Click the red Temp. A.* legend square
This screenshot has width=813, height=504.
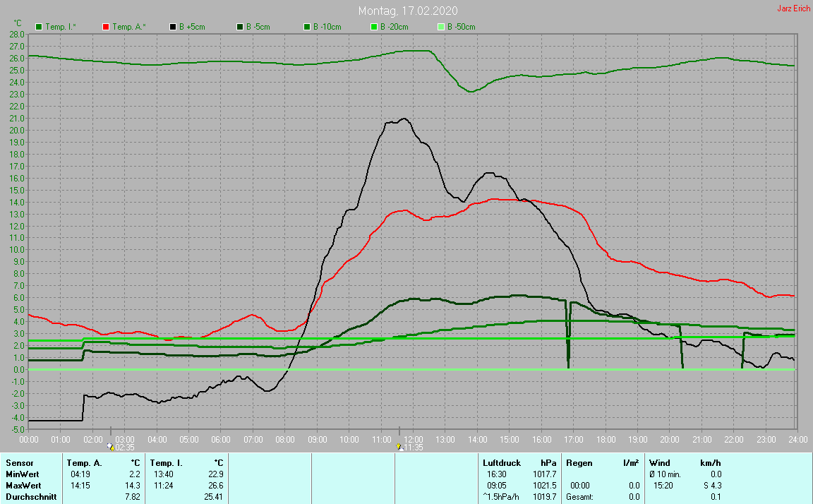(106, 27)
